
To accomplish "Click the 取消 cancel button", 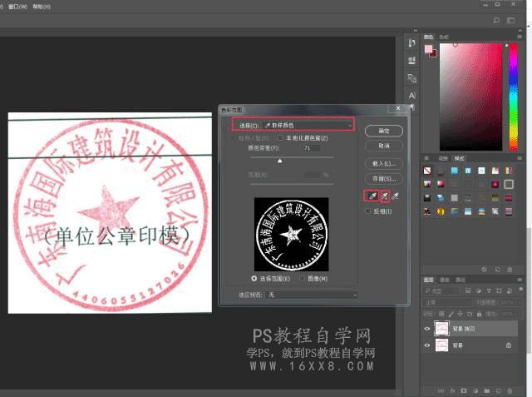I will pyautogui.click(x=383, y=145).
